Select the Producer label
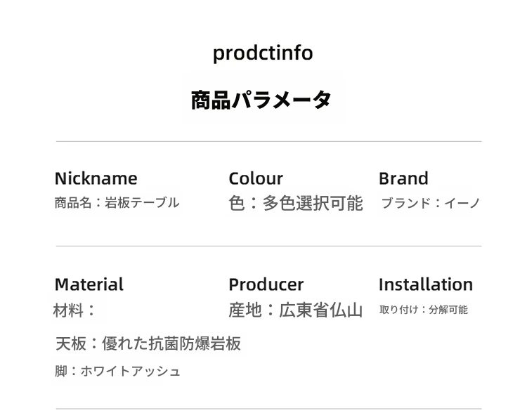 click(x=266, y=284)
